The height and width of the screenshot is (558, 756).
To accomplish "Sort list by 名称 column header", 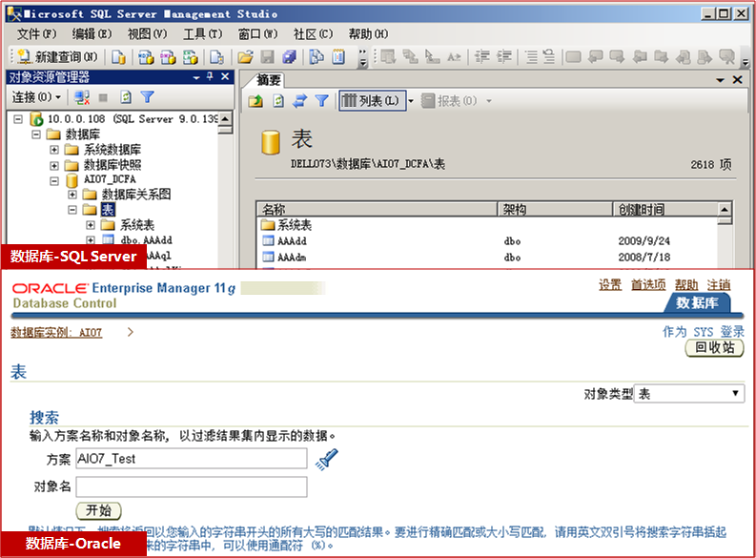I will [x=377, y=209].
